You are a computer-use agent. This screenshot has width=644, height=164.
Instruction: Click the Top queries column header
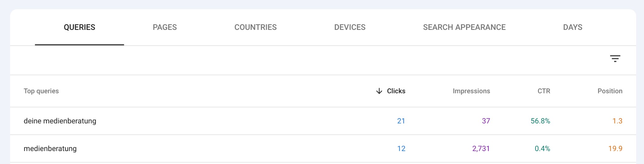point(41,91)
